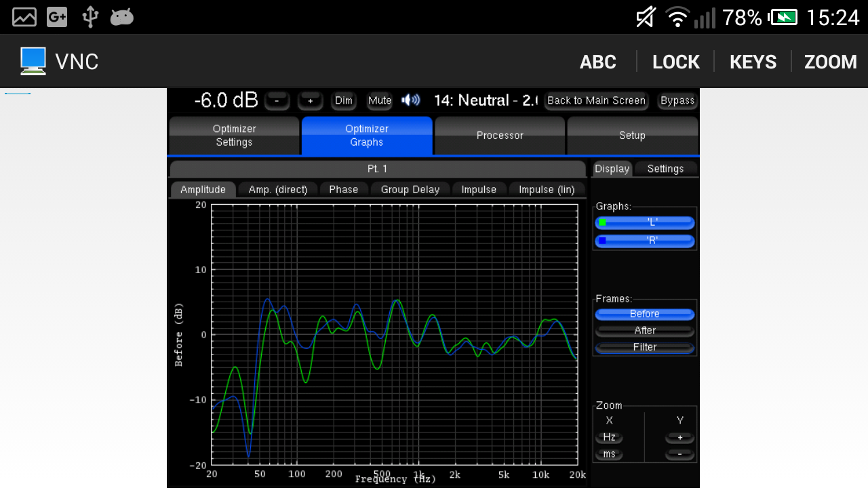
Task: Open the Android picture notification icon
Action: pos(24,17)
